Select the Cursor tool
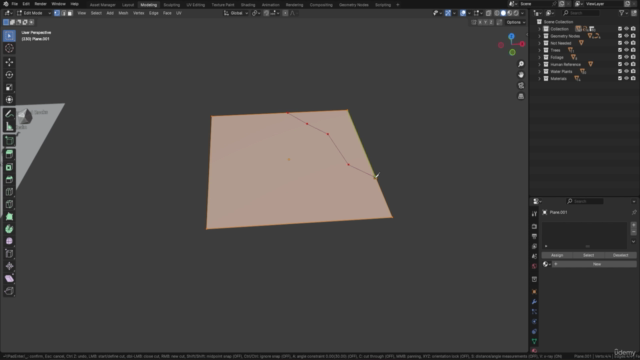Screen dimensions: 640x360 (9, 48)
